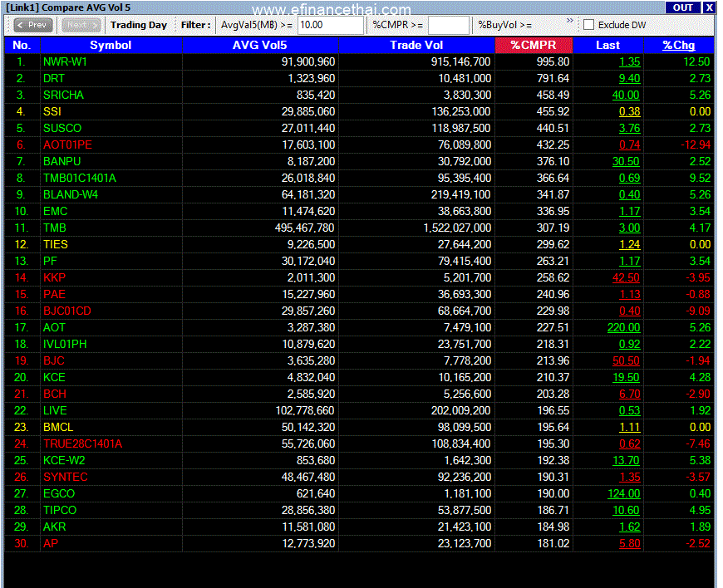Click last price 40.00 for SRICHA
The height and width of the screenshot is (588, 723).
tap(626, 95)
